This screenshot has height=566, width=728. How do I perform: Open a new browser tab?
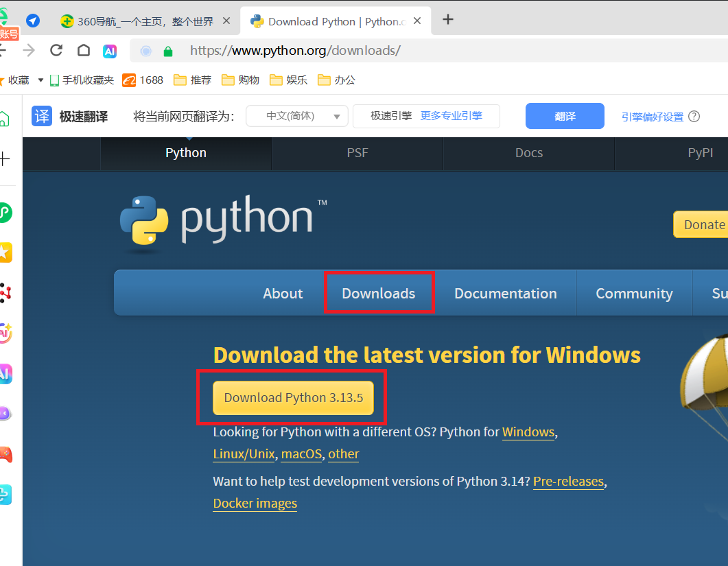[x=448, y=19]
